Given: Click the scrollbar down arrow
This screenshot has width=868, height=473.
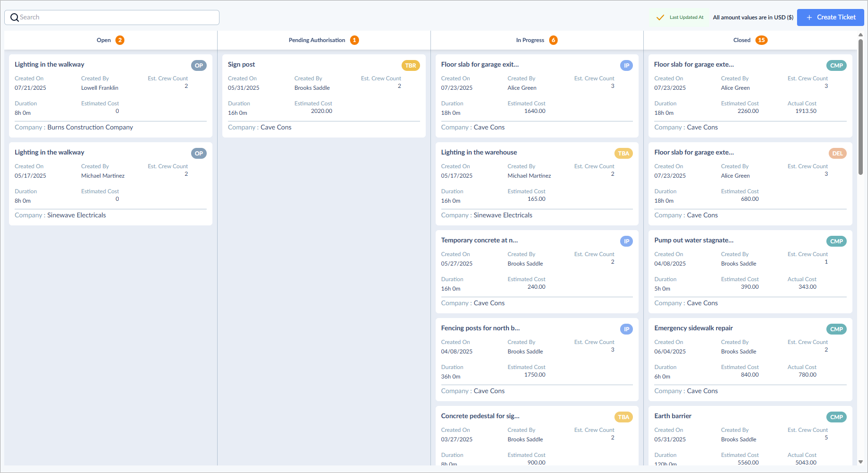Looking at the screenshot, I should point(860,462).
